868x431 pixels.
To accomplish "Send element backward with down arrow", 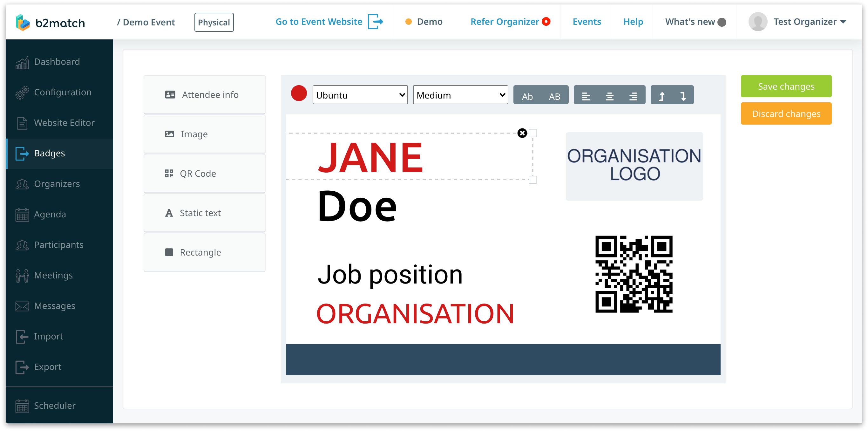I will [x=683, y=96].
